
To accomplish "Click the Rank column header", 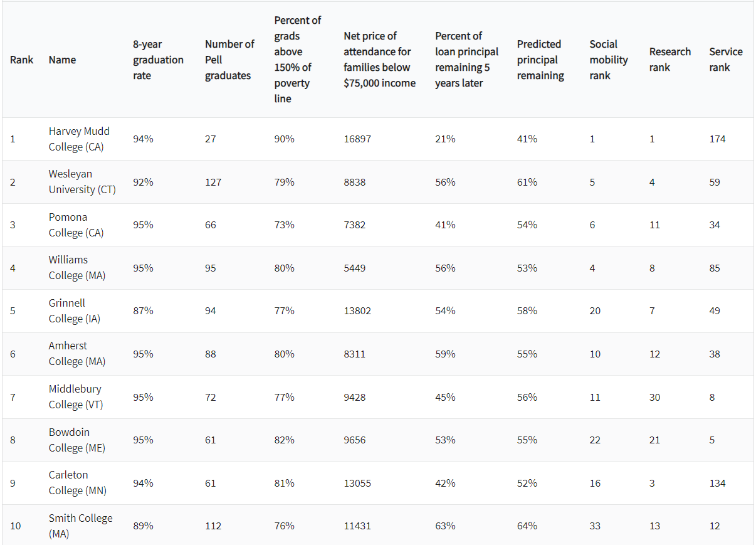I will (21, 60).
